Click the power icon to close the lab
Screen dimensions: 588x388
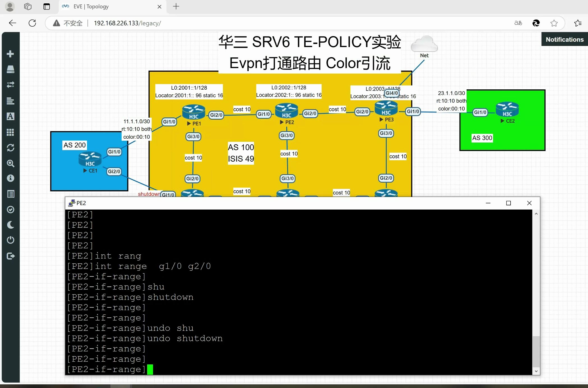click(x=11, y=240)
